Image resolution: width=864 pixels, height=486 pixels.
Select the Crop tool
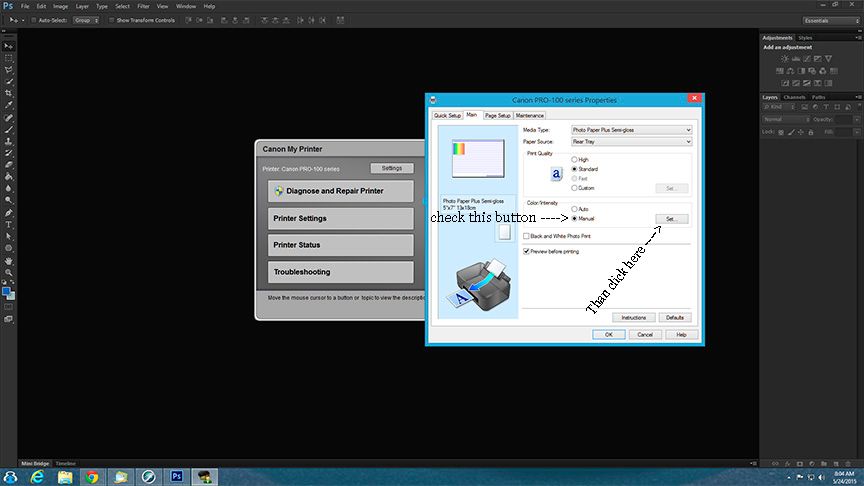[8, 93]
